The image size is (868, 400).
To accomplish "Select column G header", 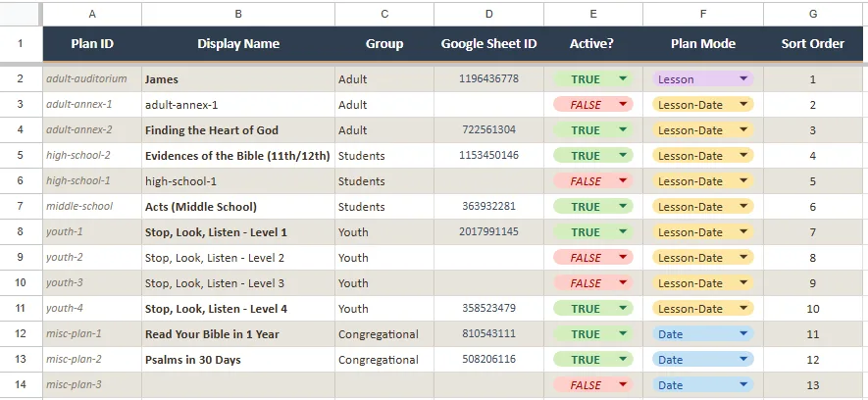I will tap(813, 14).
